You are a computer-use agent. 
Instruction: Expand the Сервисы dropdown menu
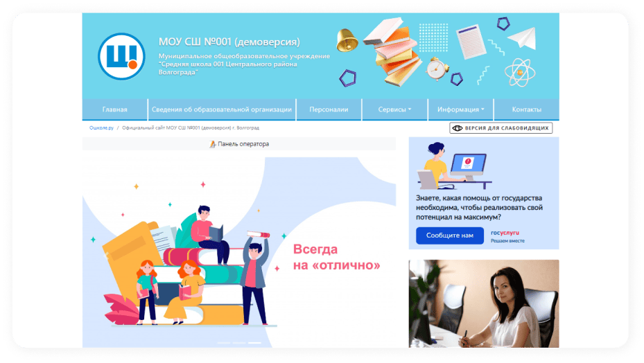point(394,109)
